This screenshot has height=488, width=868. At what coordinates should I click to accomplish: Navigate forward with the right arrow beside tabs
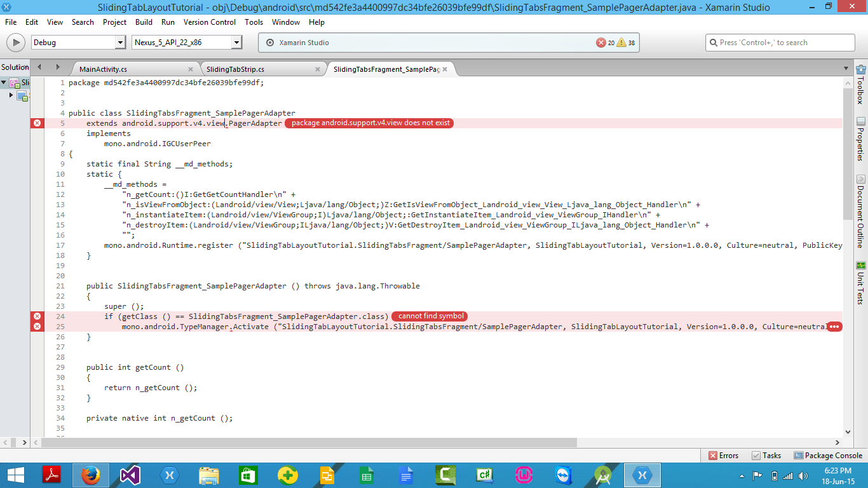57,67
